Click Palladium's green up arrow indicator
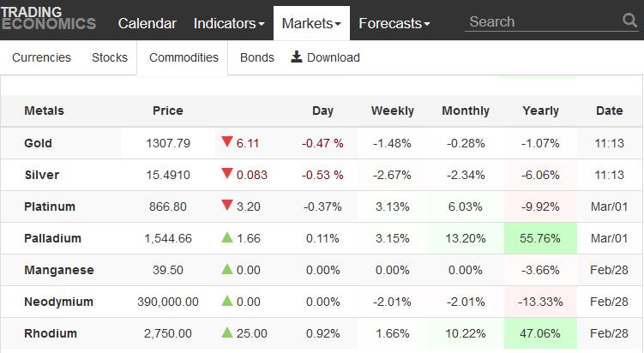Image resolution: width=644 pixels, height=353 pixels. [x=227, y=237]
